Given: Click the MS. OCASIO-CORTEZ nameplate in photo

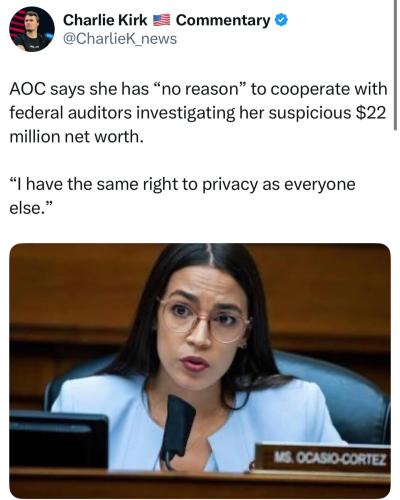Looking at the screenshot, I should tap(323, 458).
